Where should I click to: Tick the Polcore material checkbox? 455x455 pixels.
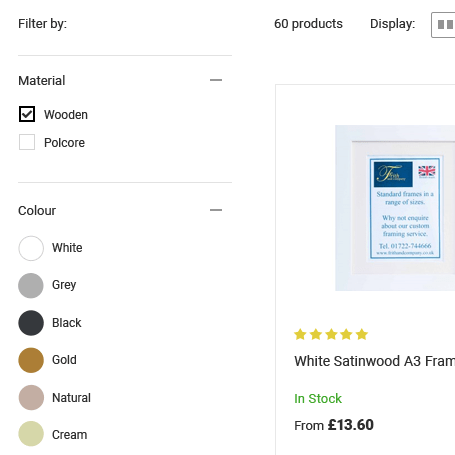tap(27, 142)
